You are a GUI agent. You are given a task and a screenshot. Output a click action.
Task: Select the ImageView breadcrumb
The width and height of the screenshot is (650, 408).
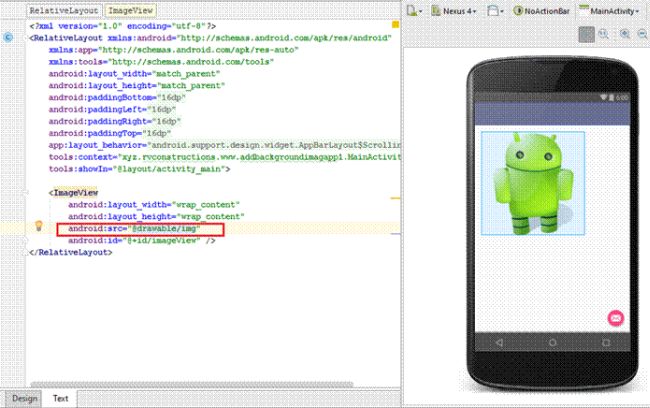pyautogui.click(x=130, y=11)
